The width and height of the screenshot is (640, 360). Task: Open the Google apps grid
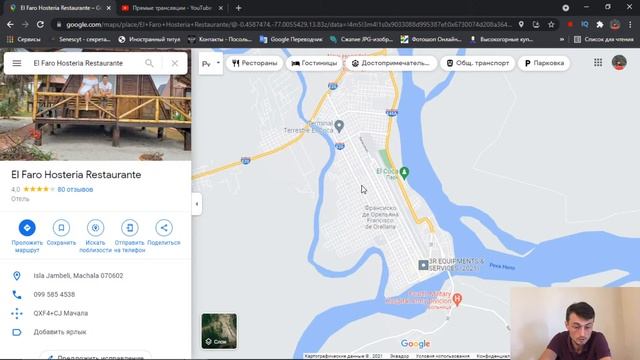tap(598, 62)
